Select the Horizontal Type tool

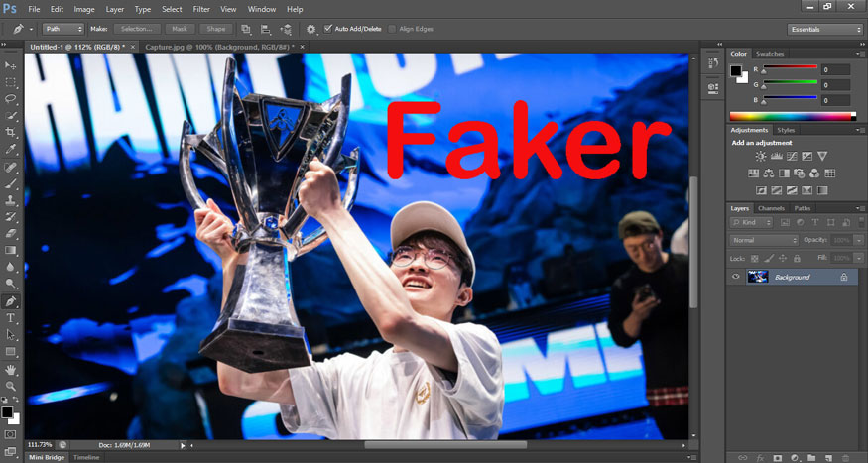click(11, 318)
